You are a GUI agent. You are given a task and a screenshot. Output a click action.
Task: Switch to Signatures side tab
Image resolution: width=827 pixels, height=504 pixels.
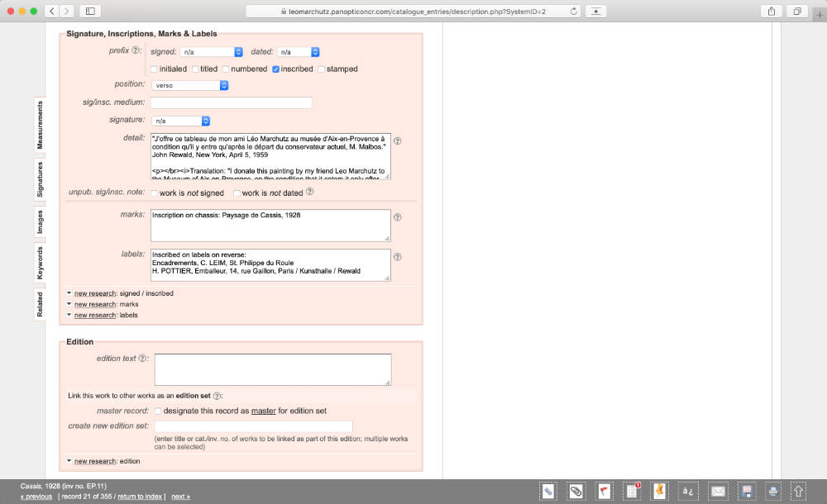pyautogui.click(x=40, y=179)
